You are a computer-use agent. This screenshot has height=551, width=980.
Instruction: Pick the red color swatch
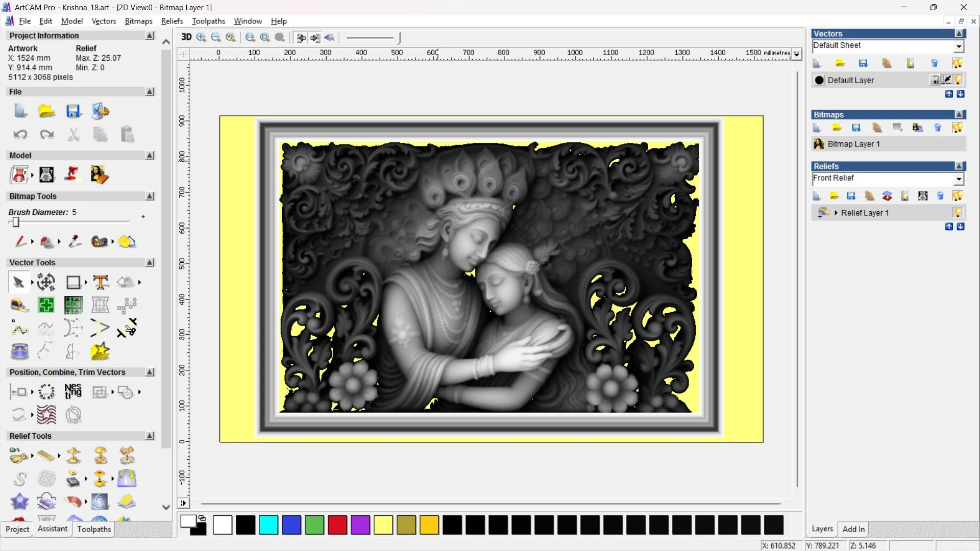tap(337, 525)
